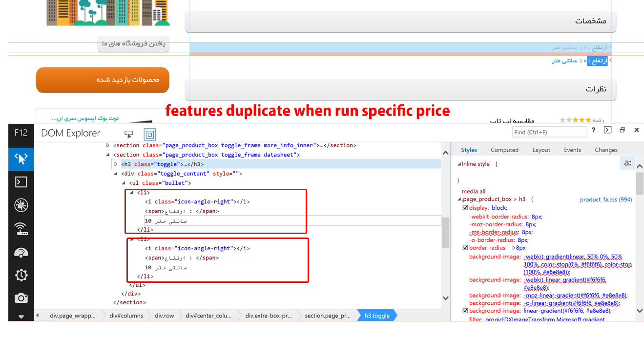
Task: Select the closing </ul> tag line
Action: click(137, 285)
